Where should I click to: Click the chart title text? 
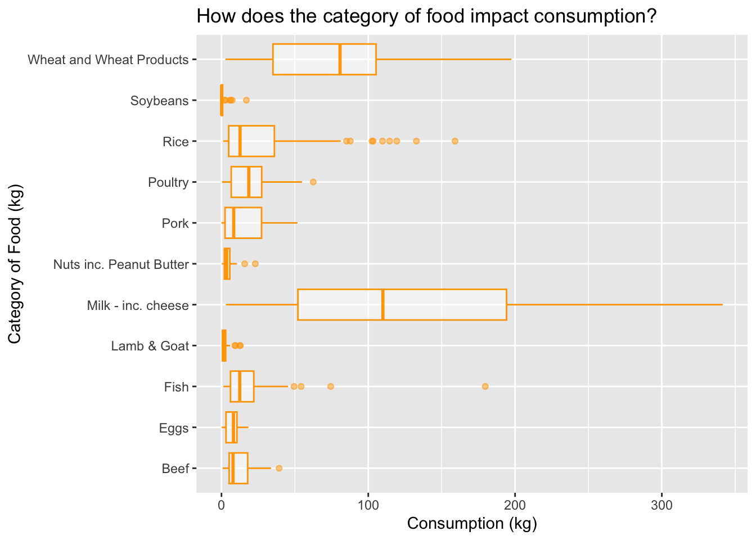pyautogui.click(x=426, y=16)
